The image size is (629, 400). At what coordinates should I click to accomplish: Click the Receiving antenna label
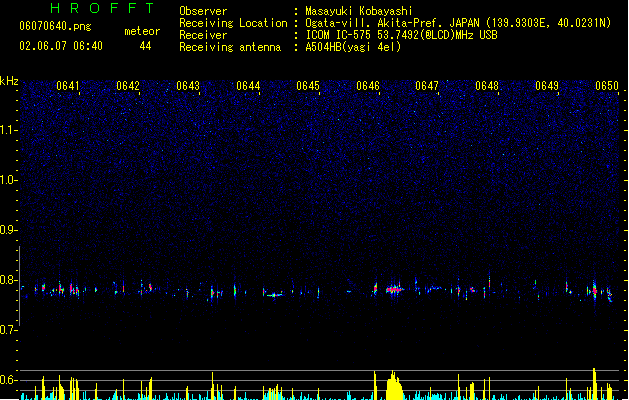coord(230,47)
